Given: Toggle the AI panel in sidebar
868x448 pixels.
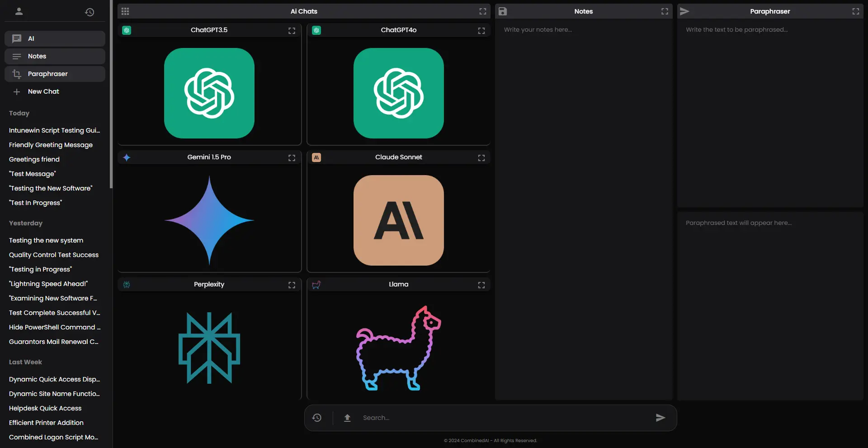Looking at the screenshot, I should click(55, 38).
